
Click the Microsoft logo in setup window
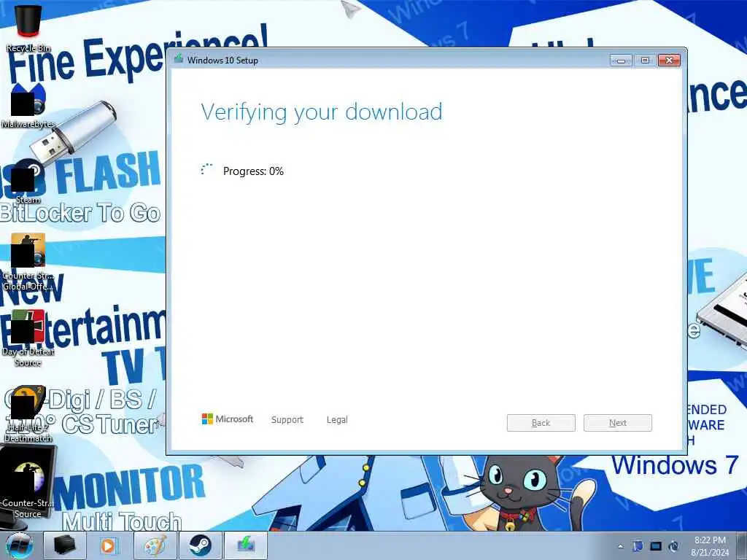coord(228,419)
